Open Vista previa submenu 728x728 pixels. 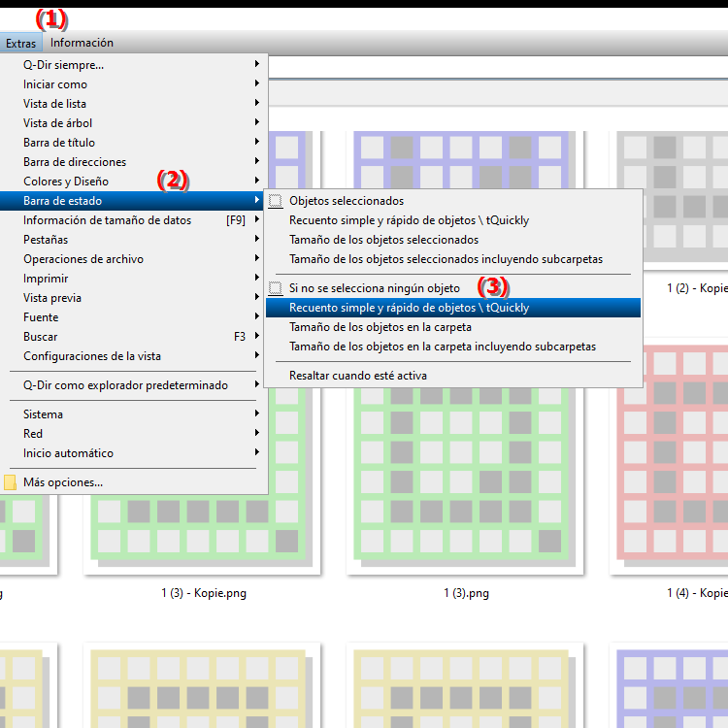click(x=134, y=298)
